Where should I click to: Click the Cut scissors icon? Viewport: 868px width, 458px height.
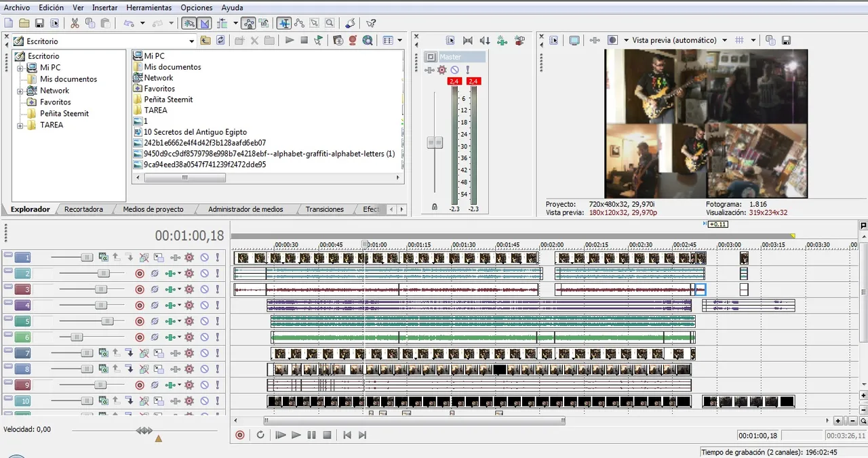(75, 23)
